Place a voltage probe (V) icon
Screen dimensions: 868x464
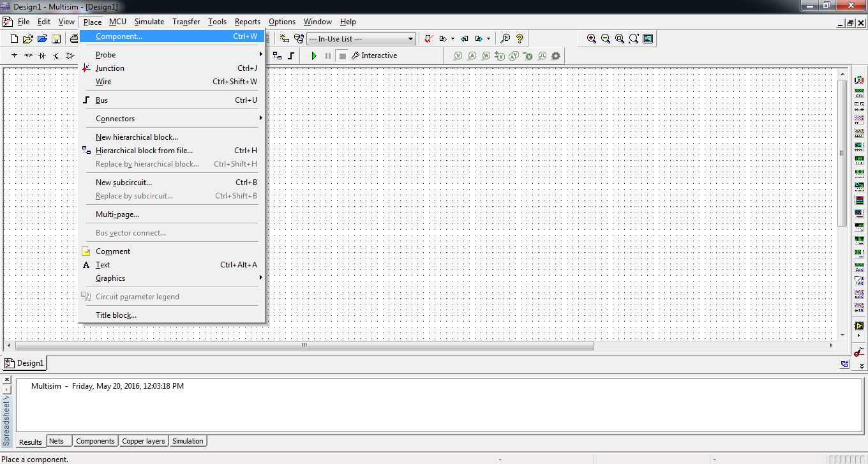coord(458,56)
